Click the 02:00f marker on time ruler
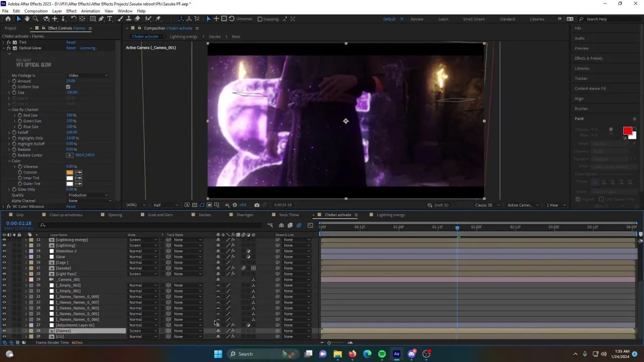The height and width of the screenshot is (362, 644). (476, 227)
